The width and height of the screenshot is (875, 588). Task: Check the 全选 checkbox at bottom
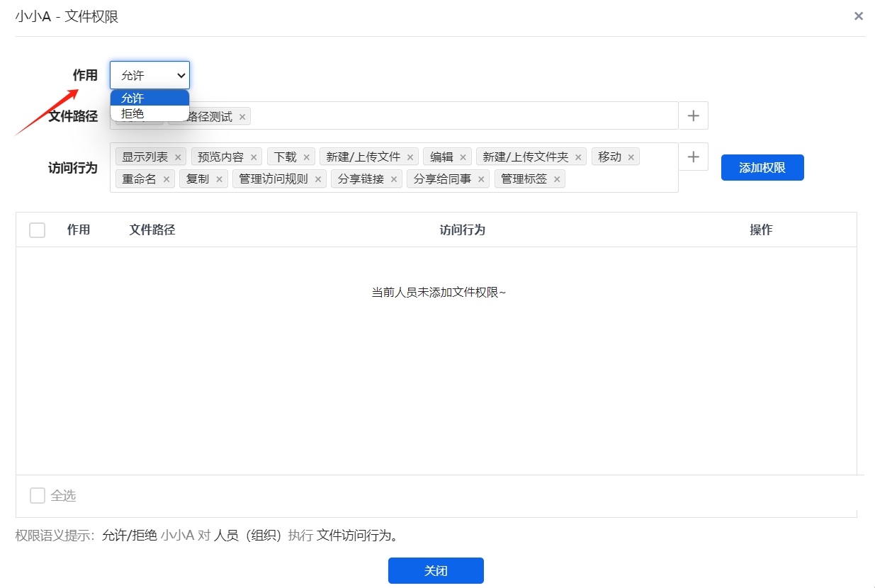38,496
